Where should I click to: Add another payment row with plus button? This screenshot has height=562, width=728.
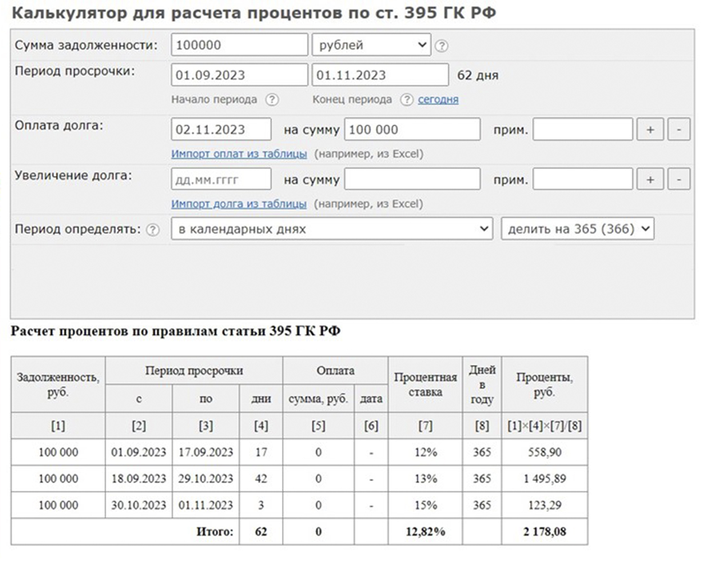(x=650, y=130)
